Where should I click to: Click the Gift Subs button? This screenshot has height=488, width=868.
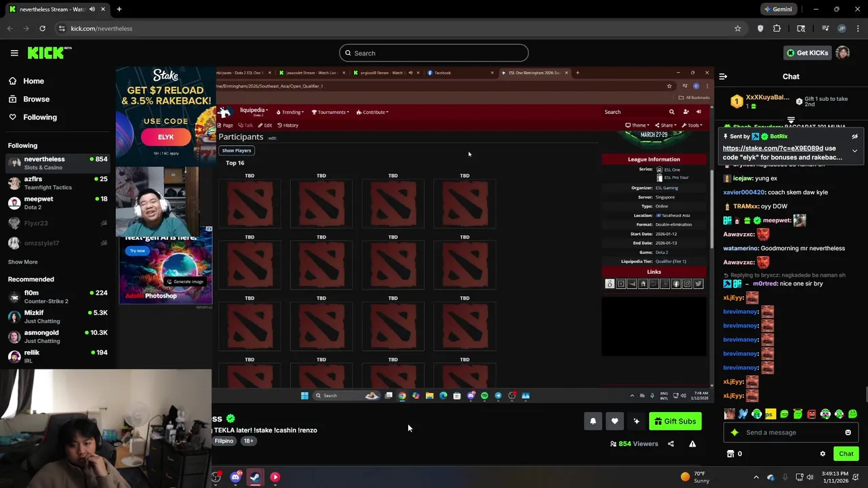point(675,422)
